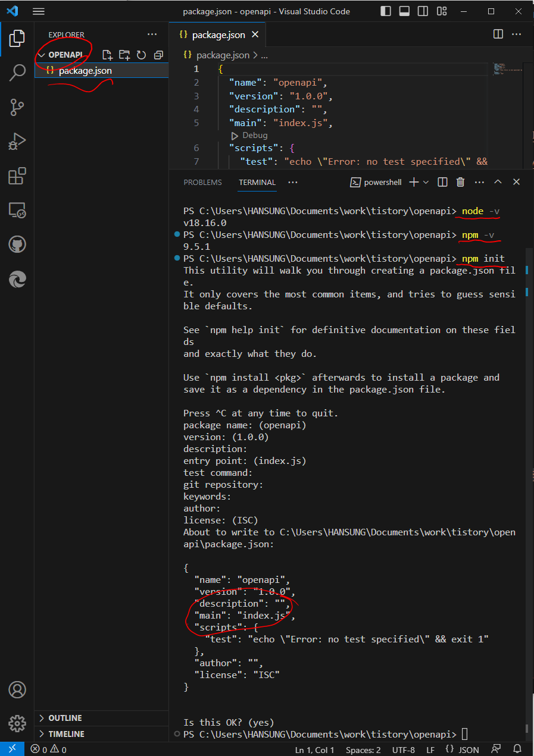The height and width of the screenshot is (756, 534).
Task: Open the remote window indicator in status bar
Action: pyautogui.click(x=12, y=749)
